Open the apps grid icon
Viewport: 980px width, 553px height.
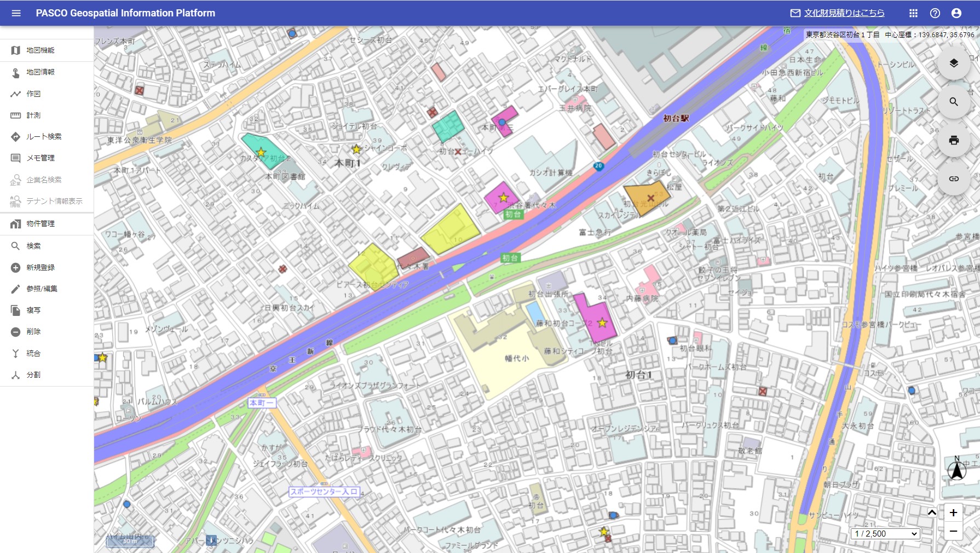click(913, 13)
